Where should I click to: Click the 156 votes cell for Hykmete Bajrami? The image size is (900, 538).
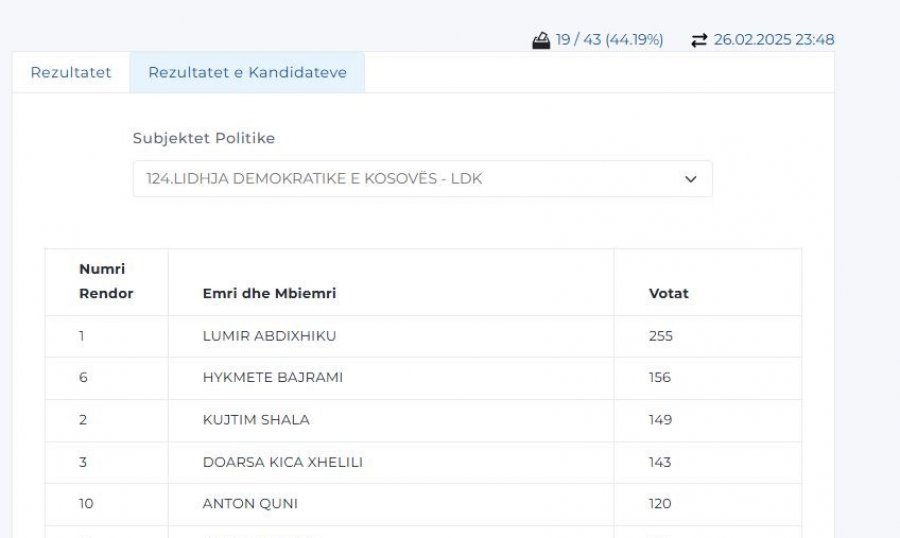pyautogui.click(x=660, y=377)
